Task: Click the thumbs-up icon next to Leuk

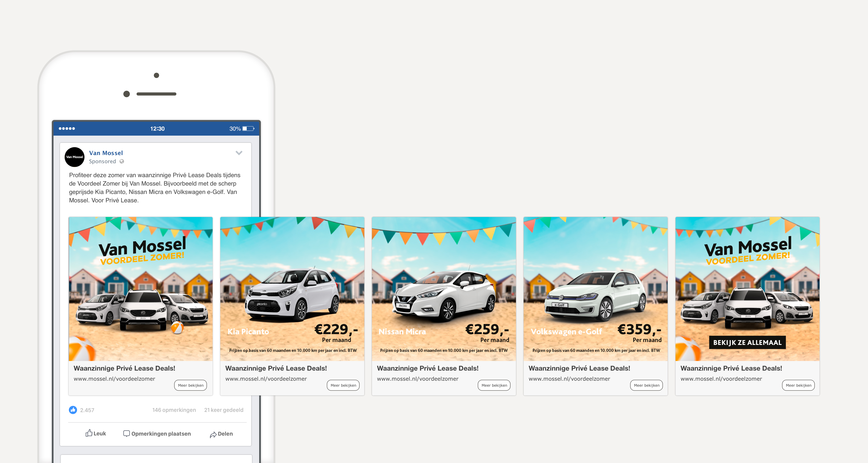Action: point(89,433)
